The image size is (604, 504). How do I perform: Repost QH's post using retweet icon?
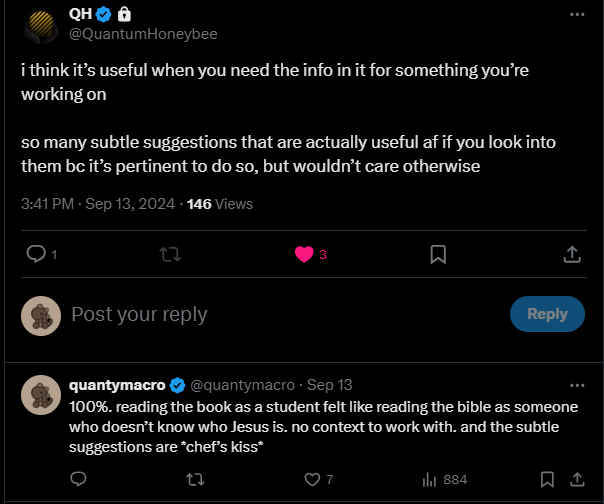(170, 254)
